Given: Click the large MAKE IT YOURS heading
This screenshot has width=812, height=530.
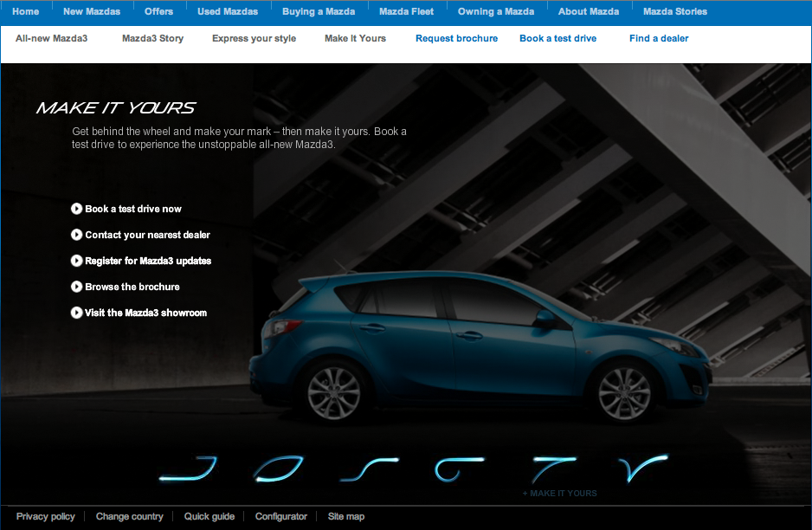Looking at the screenshot, I should 116,107.
